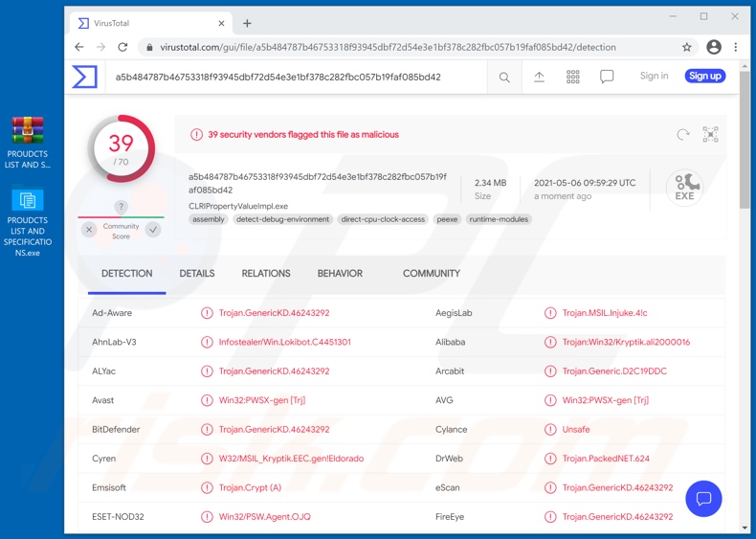Switch to the COMMUNITY tab

[432, 274]
